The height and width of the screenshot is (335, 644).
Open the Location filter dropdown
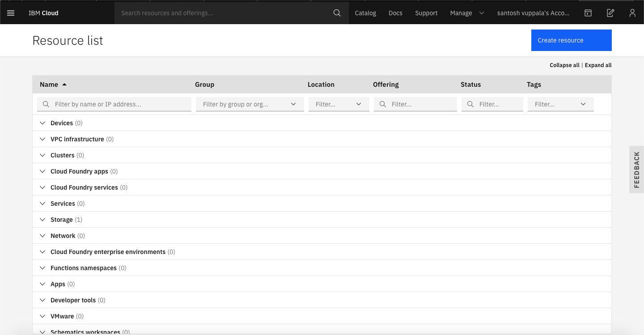tap(339, 104)
